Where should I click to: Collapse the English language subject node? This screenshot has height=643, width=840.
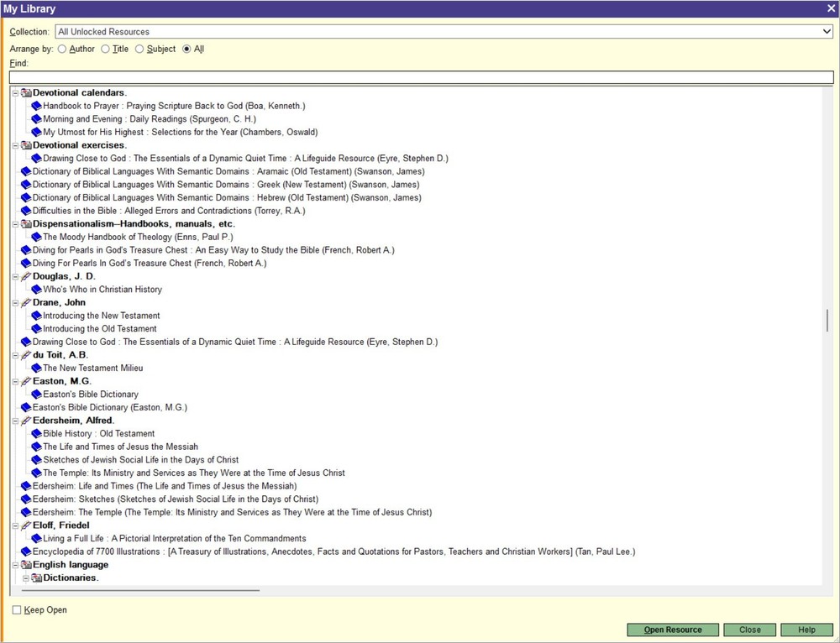(x=15, y=566)
